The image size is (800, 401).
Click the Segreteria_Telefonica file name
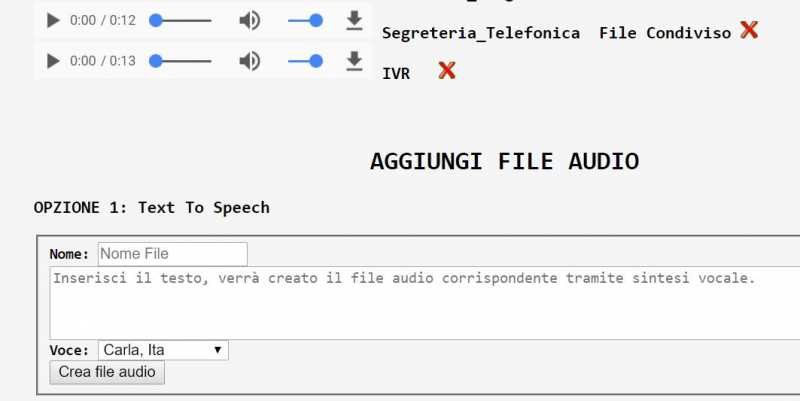[481, 33]
